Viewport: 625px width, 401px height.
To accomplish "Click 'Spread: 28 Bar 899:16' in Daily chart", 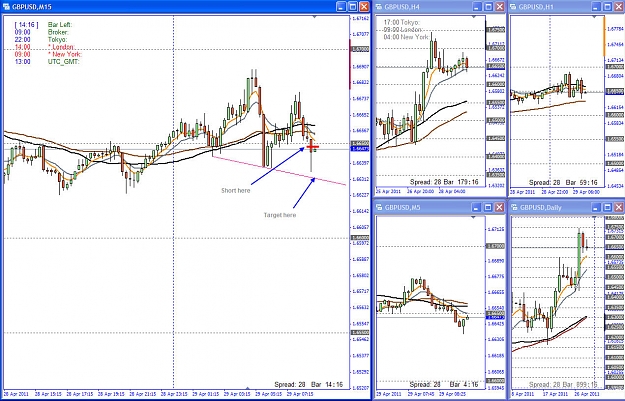I will [563, 385].
